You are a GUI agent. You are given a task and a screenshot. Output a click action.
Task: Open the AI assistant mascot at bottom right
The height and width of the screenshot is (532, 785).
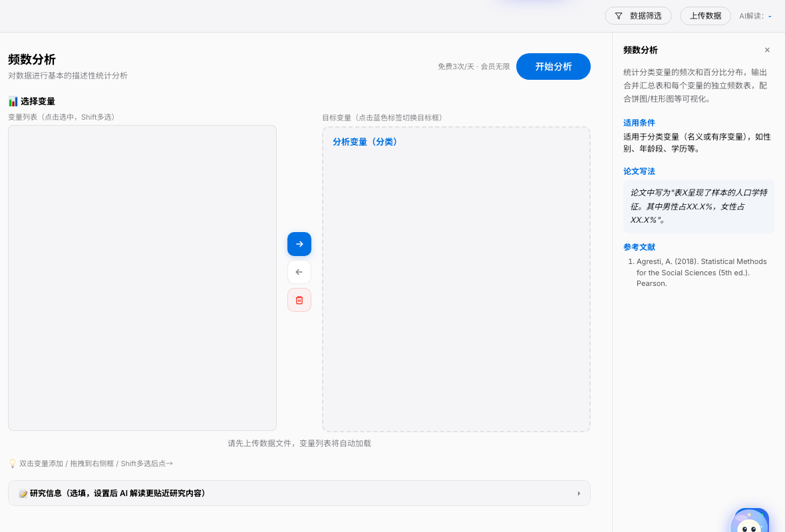[750, 522]
